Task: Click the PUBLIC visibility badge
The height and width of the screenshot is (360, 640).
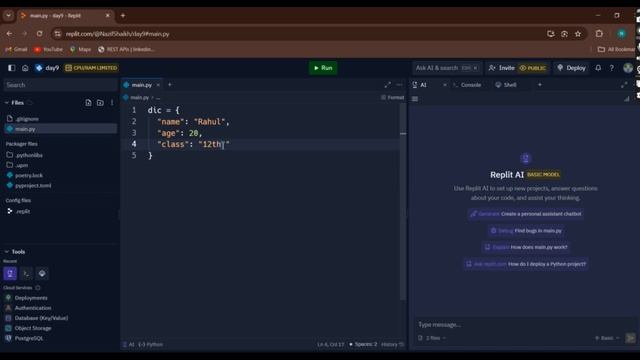Action: point(533,68)
